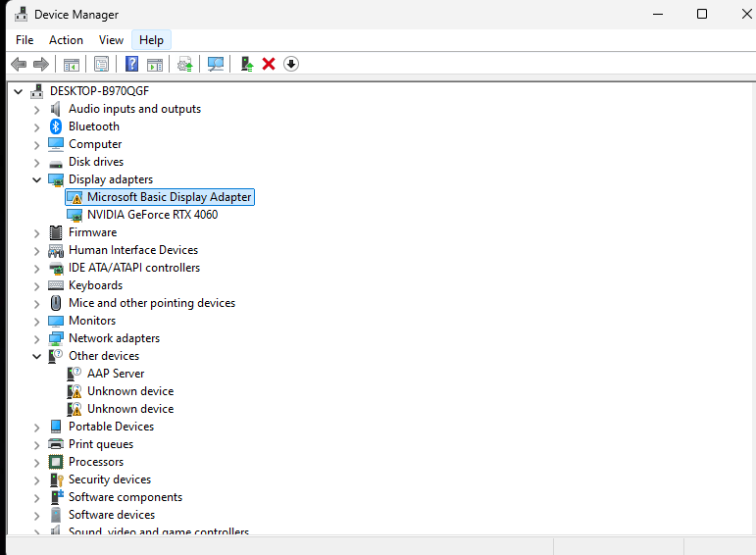Select Microsoft Basic Display Adapter
The width and height of the screenshot is (756, 555).
[x=170, y=197]
